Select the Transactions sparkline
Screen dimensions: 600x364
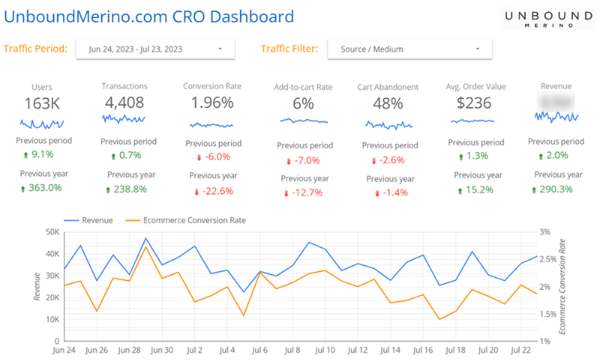tap(123, 118)
